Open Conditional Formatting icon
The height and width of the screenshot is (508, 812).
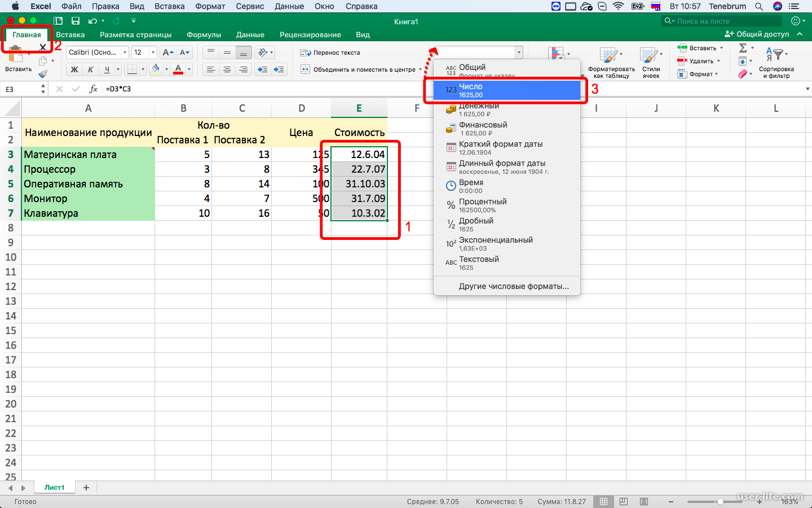[x=557, y=54]
